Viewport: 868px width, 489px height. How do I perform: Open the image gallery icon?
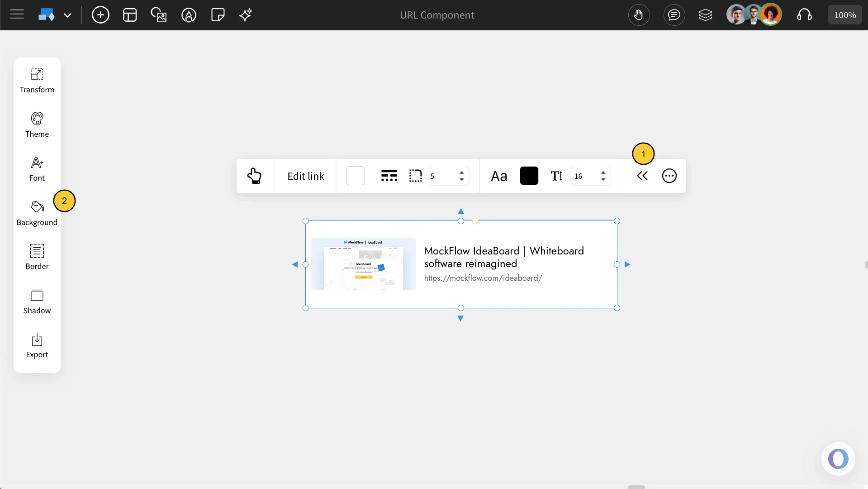[x=159, y=15]
